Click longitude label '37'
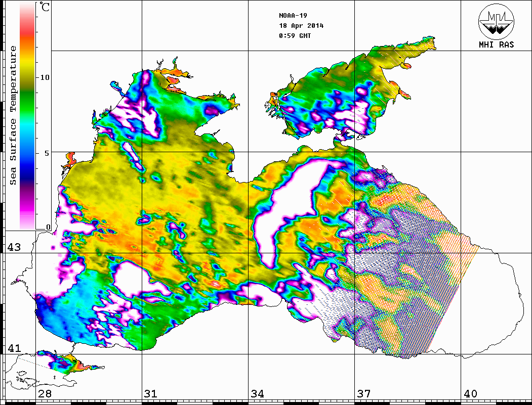The height and width of the screenshot is (405, 532). (x=364, y=393)
